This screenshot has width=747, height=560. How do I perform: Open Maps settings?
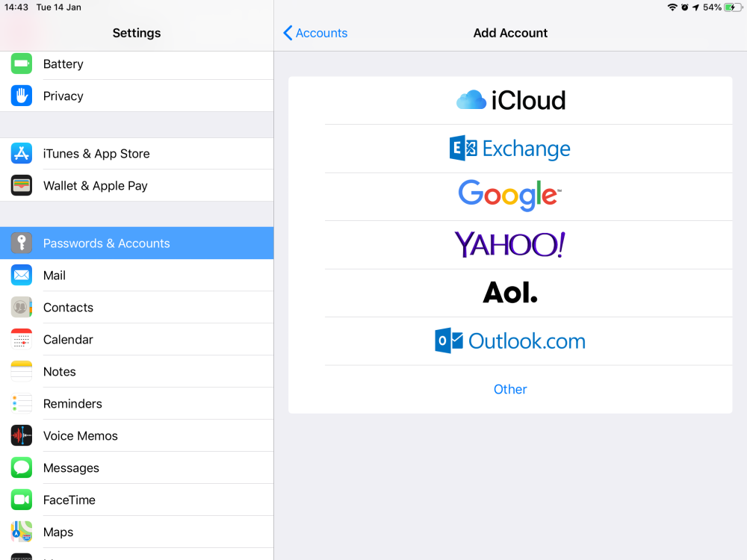coord(137,532)
